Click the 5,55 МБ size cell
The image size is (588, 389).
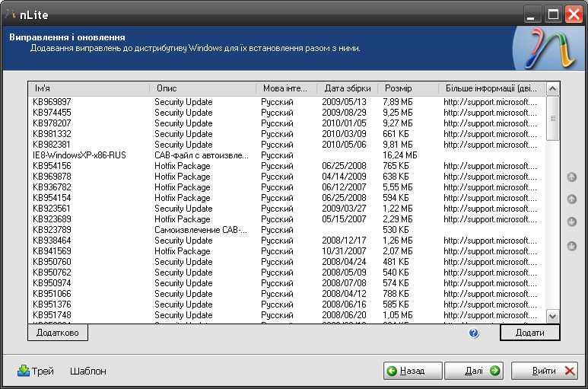coord(398,187)
